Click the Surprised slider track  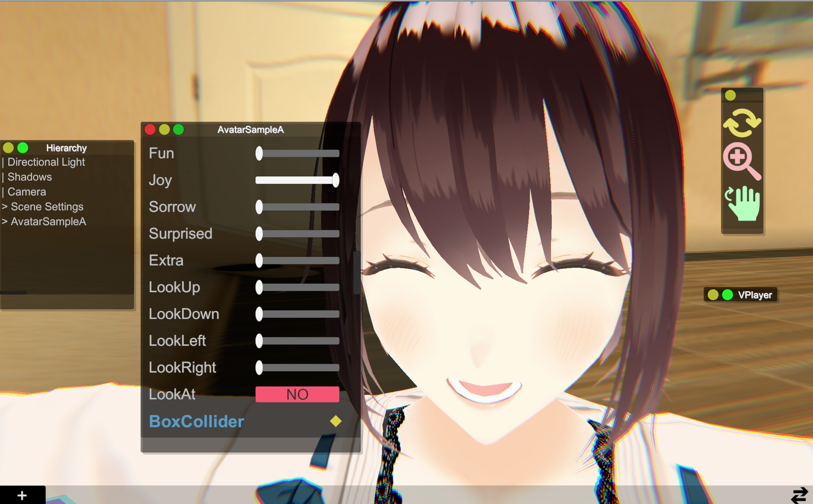(x=297, y=234)
